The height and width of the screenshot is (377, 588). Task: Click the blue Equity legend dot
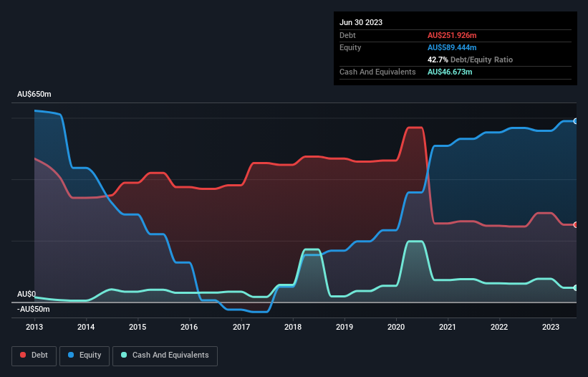(x=71, y=355)
